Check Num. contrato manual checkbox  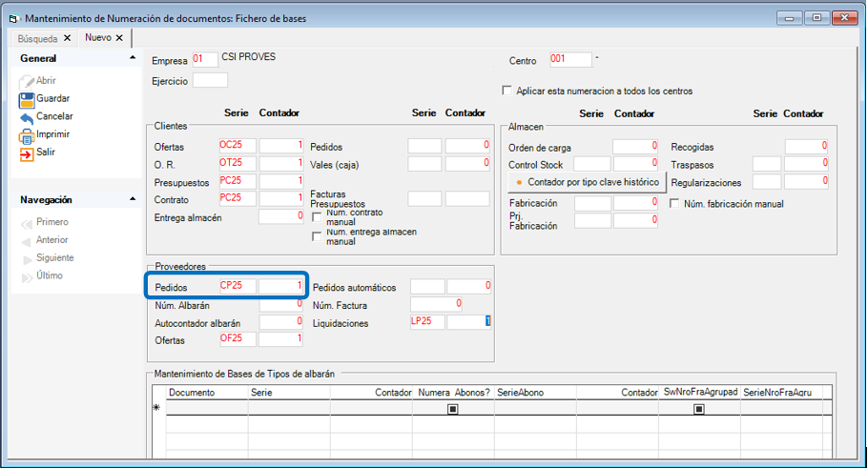tap(317, 217)
